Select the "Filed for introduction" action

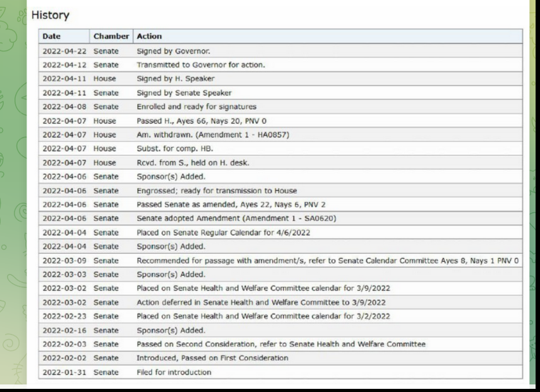[x=174, y=372]
